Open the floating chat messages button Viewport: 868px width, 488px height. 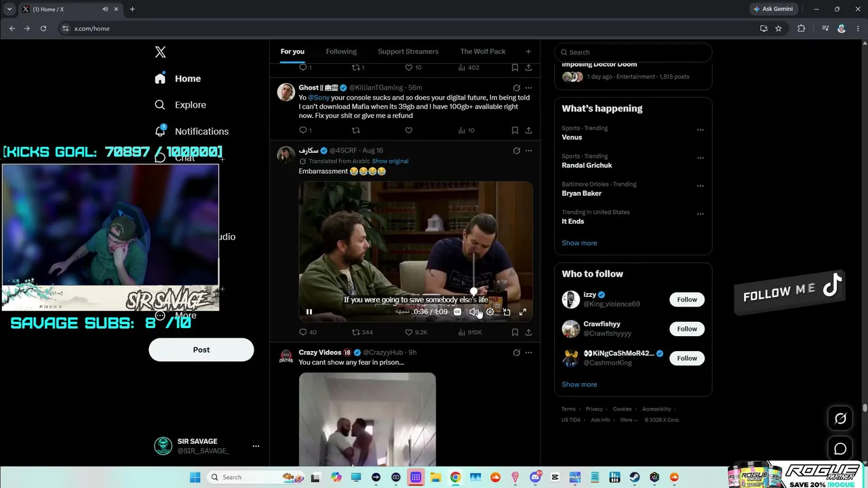(840, 449)
